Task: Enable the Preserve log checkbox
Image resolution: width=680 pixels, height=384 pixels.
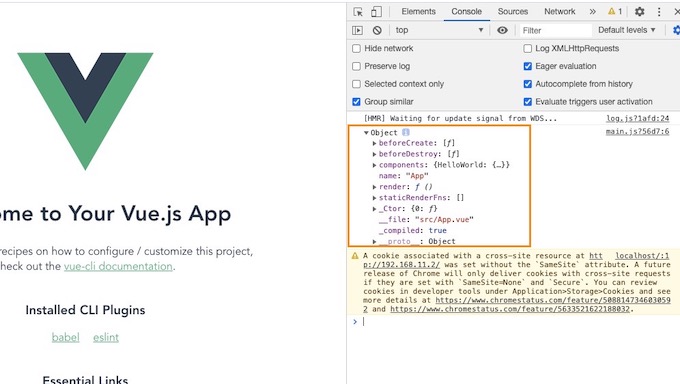Action: [356, 66]
